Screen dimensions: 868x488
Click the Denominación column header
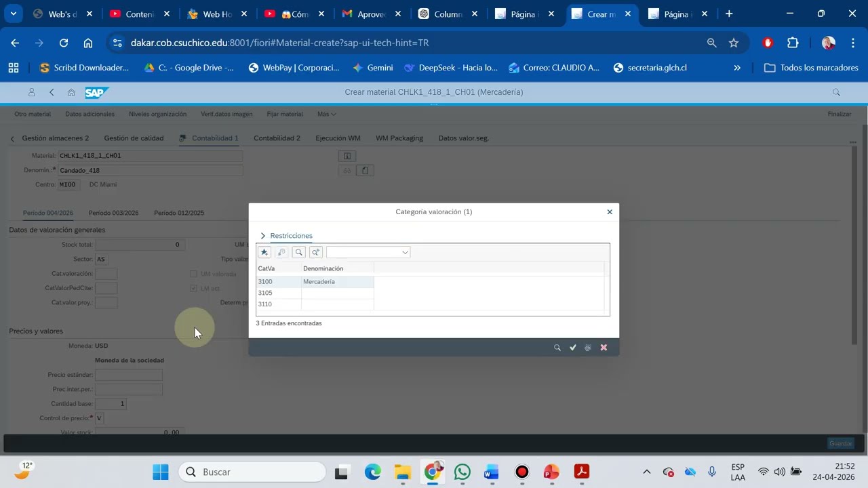337,268
